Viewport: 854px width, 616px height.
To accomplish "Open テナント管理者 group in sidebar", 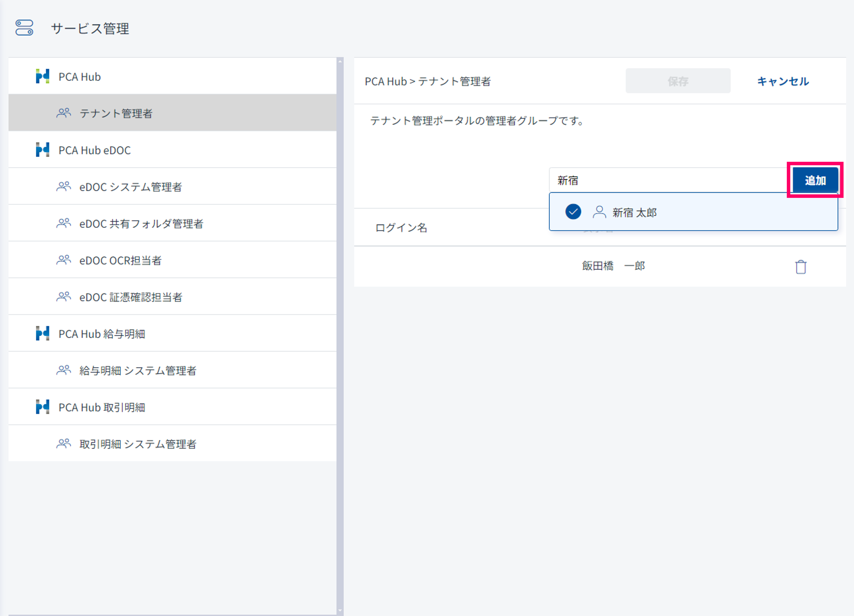I will click(x=116, y=113).
